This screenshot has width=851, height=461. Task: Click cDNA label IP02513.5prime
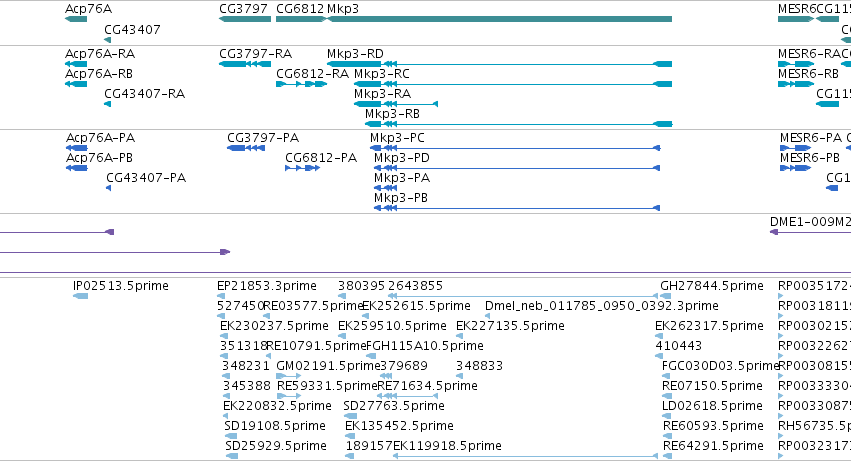(x=120, y=286)
